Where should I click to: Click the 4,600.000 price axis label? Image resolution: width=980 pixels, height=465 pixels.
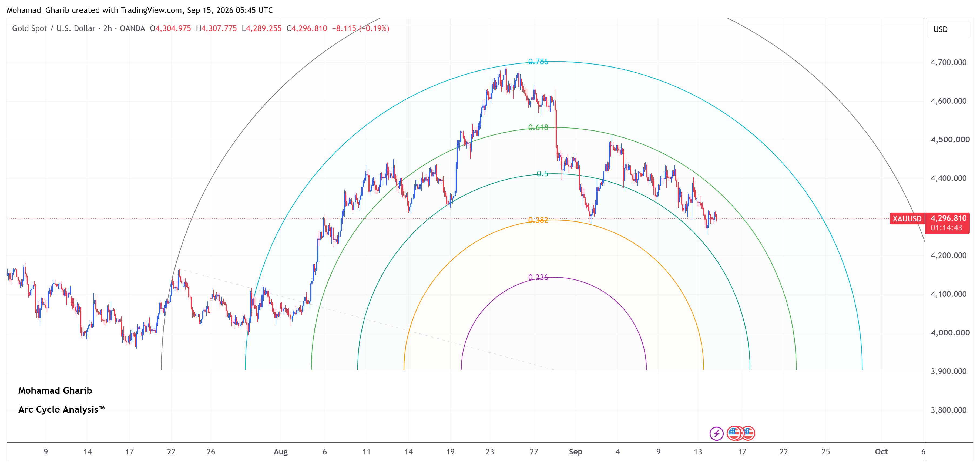[948, 101]
